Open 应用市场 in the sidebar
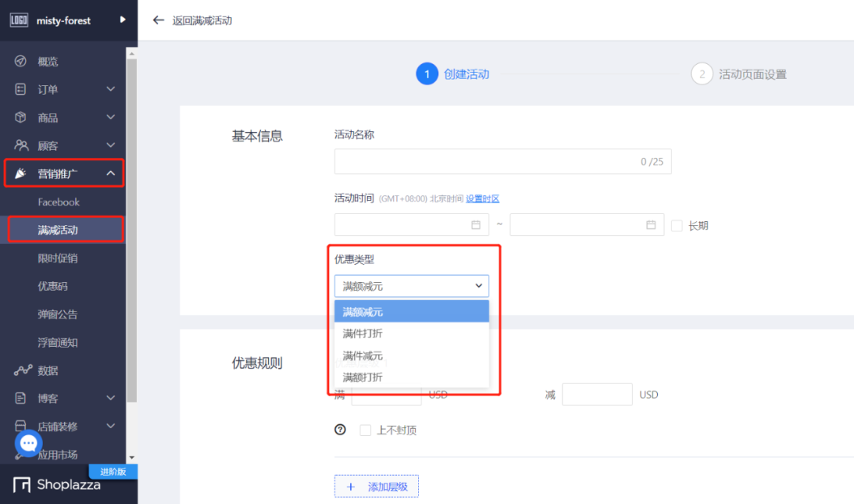 click(57, 454)
